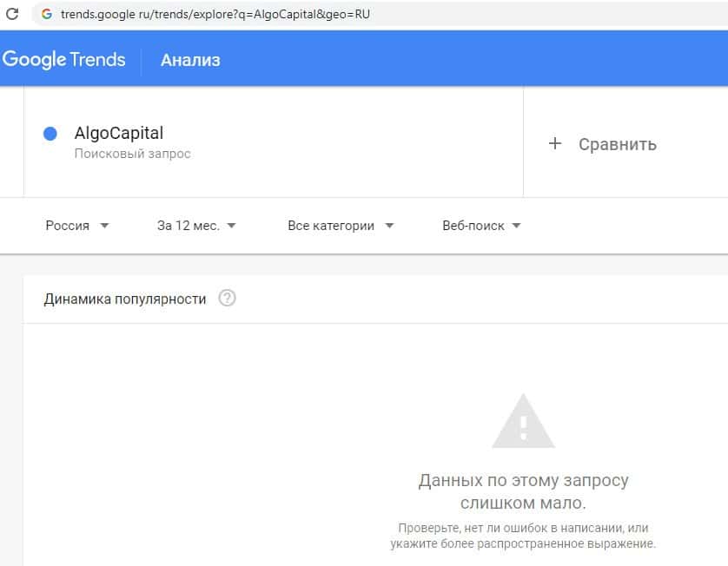
Task: Click the 'Данных по этому запросу слишком мало' message
Action: 523,491
